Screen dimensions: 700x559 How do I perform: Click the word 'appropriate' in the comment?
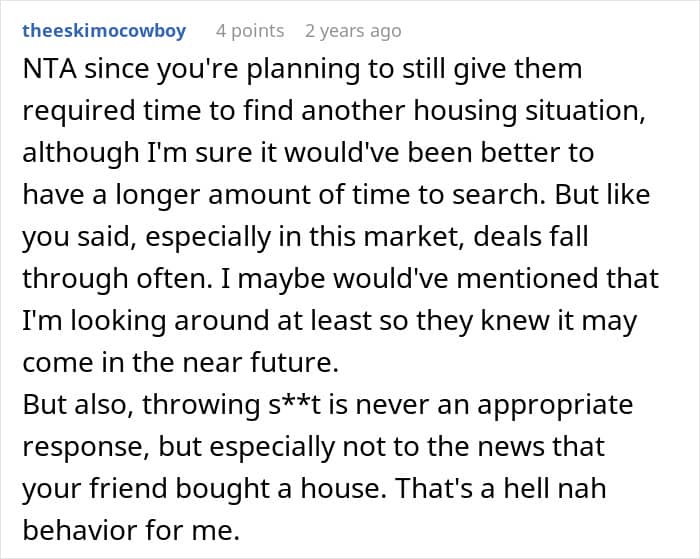pyautogui.click(x=555, y=405)
